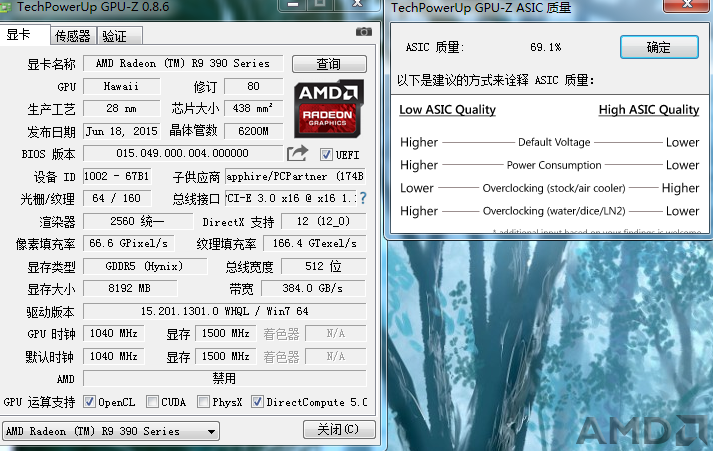
Task: Minimize the GPU-Z main window
Action: (x=293, y=5)
